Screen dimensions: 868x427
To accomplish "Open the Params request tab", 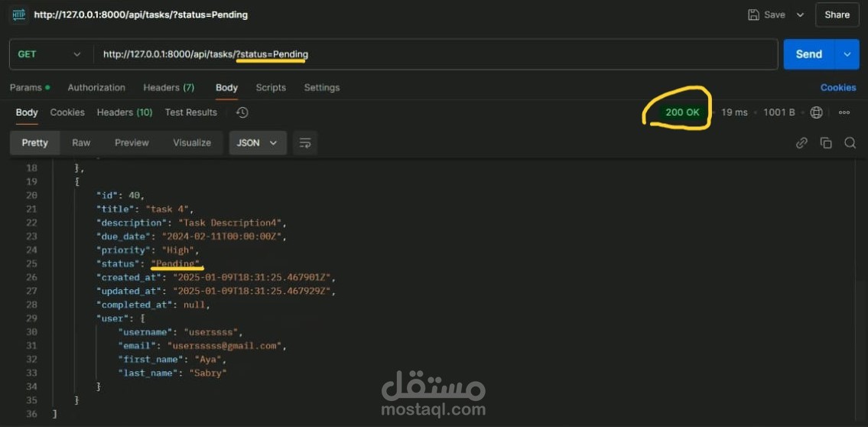I will tap(30, 87).
